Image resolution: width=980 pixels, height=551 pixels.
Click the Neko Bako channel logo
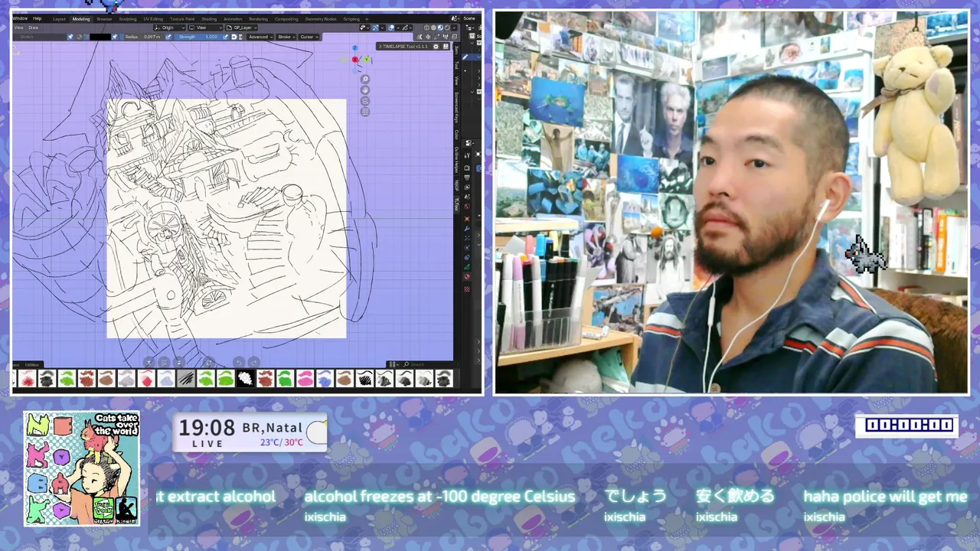(x=82, y=468)
